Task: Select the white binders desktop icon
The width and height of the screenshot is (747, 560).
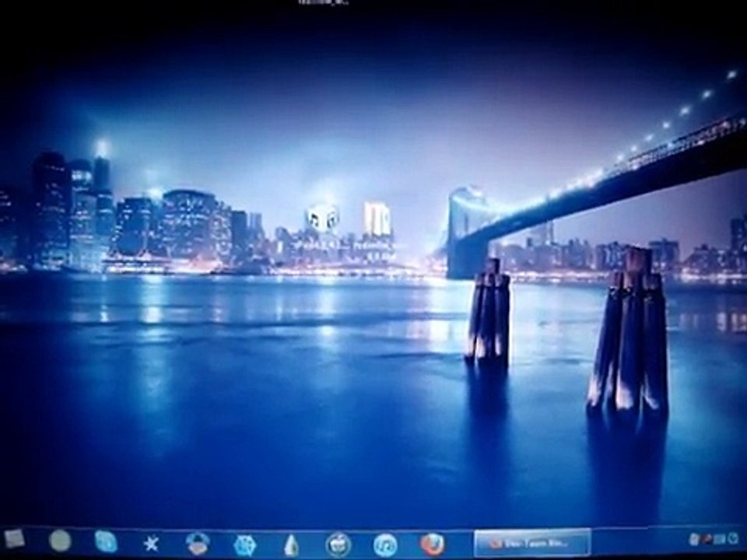Action: click(x=378, y=218)
